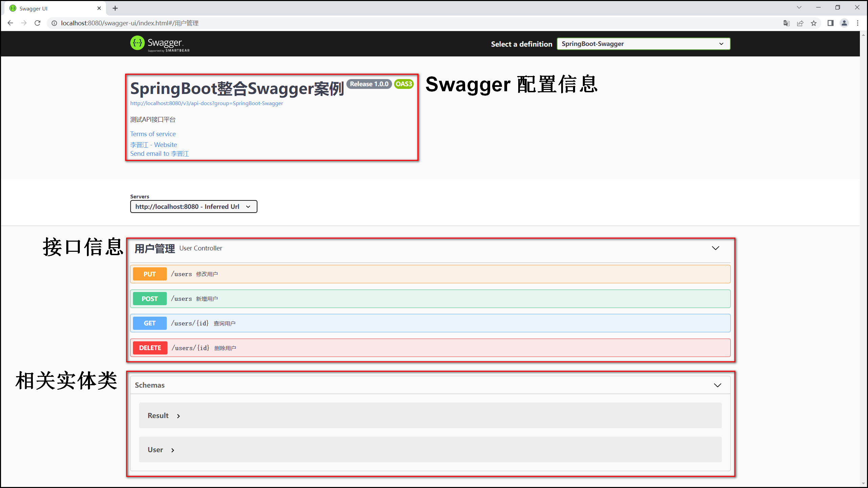View site information icon in address bar

tap(54, 23)
